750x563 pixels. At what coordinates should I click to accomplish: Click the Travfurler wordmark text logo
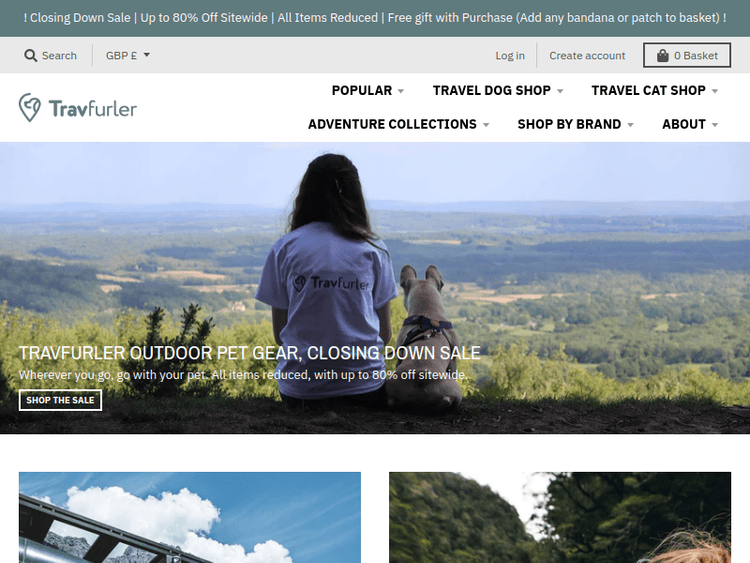[x=93, y=109]
